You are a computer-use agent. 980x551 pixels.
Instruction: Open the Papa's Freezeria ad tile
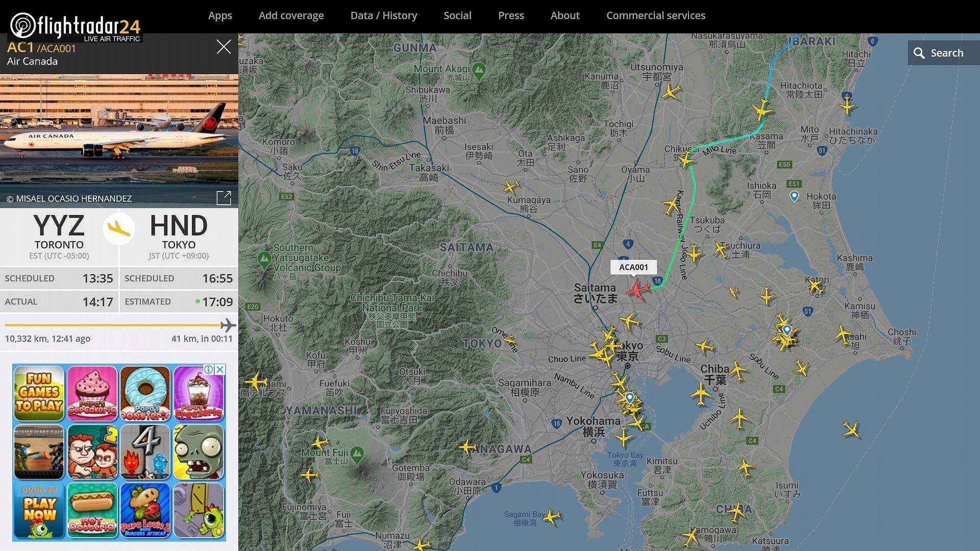pos(199,393)
